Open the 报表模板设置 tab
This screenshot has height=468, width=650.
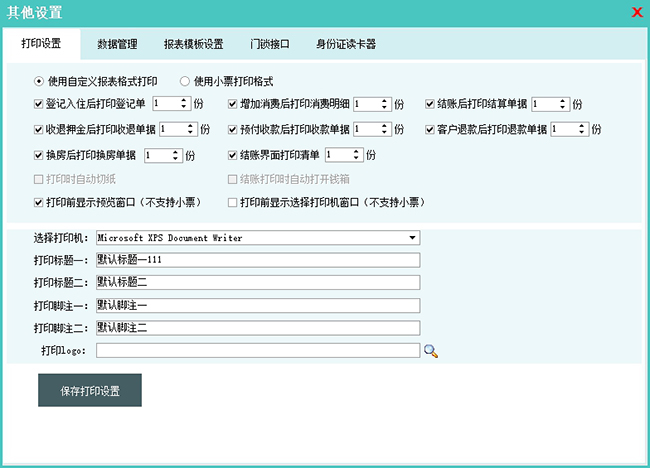193,44
